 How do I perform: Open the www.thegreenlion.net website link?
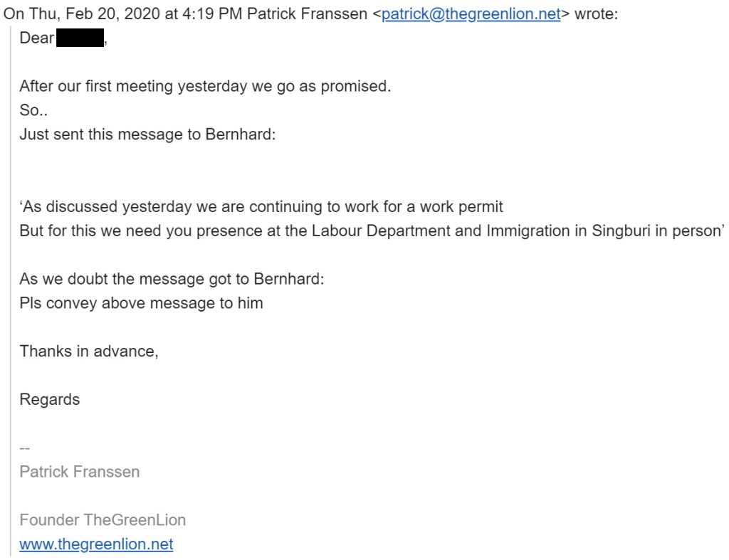click(96, 544)
